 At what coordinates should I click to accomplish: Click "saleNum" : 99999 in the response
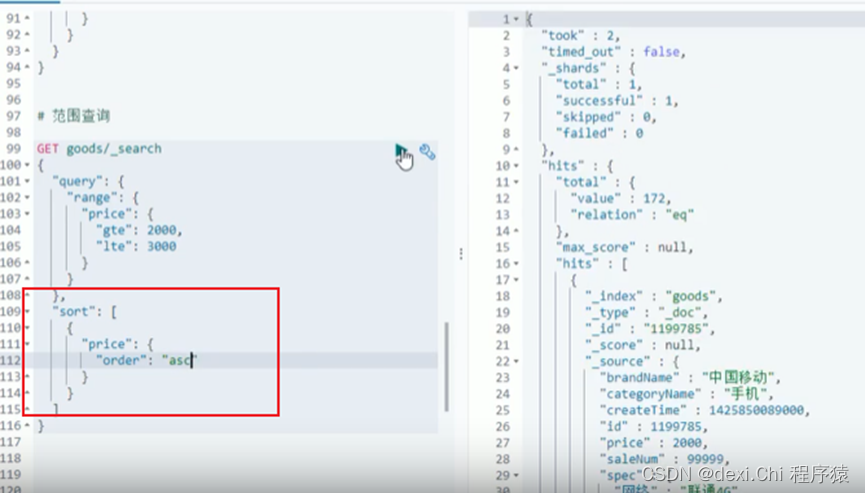tap(664, 459)
